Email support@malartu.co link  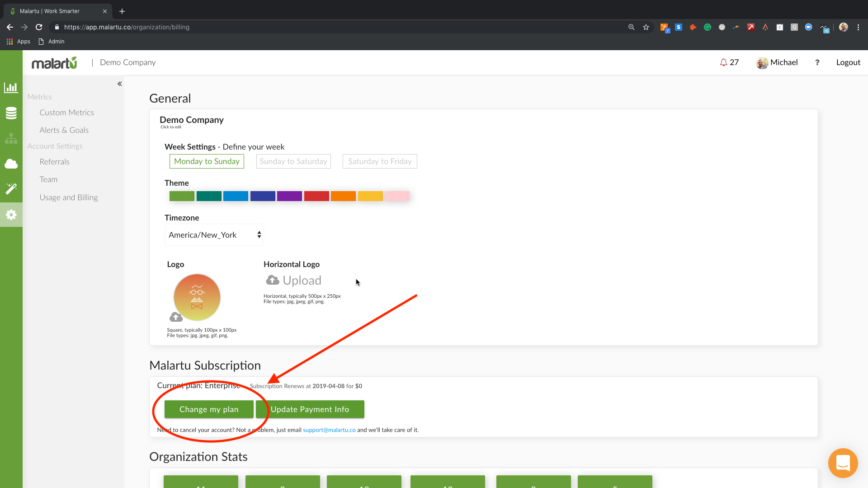tap(329, 430)
